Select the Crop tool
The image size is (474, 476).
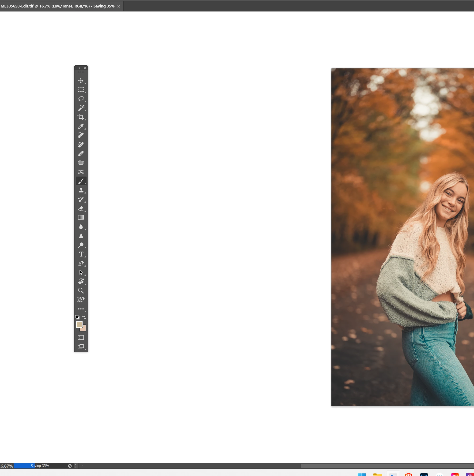click(x=81, y=117)
